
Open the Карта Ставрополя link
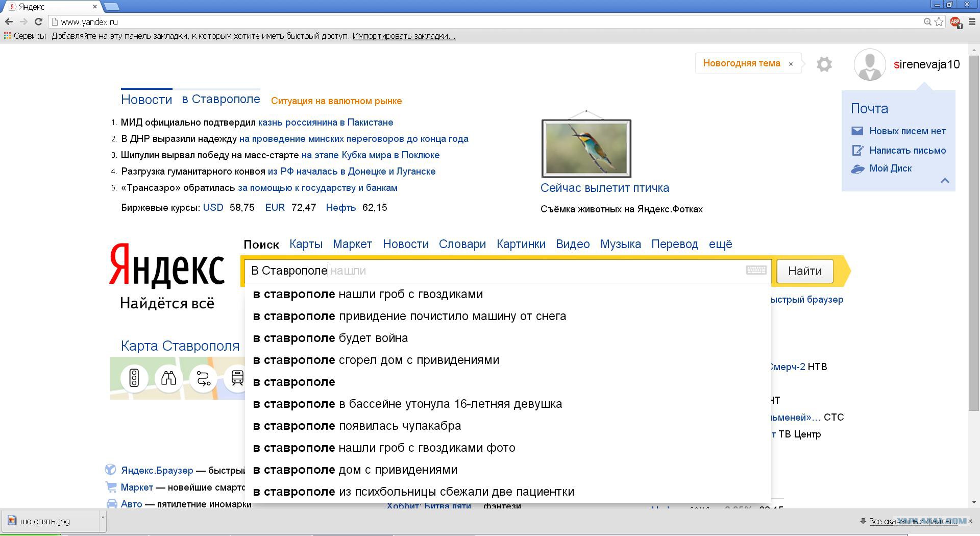click(x=180, y=346)
